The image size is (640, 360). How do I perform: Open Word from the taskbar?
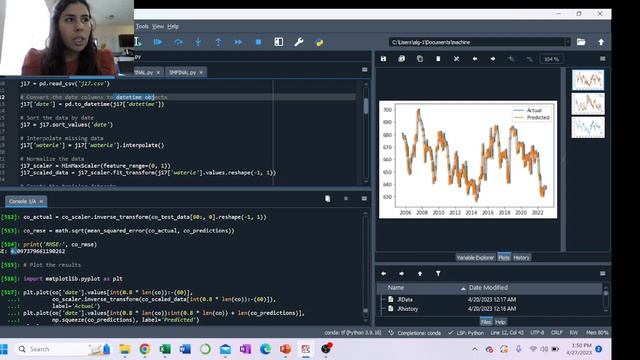[185, 349]
